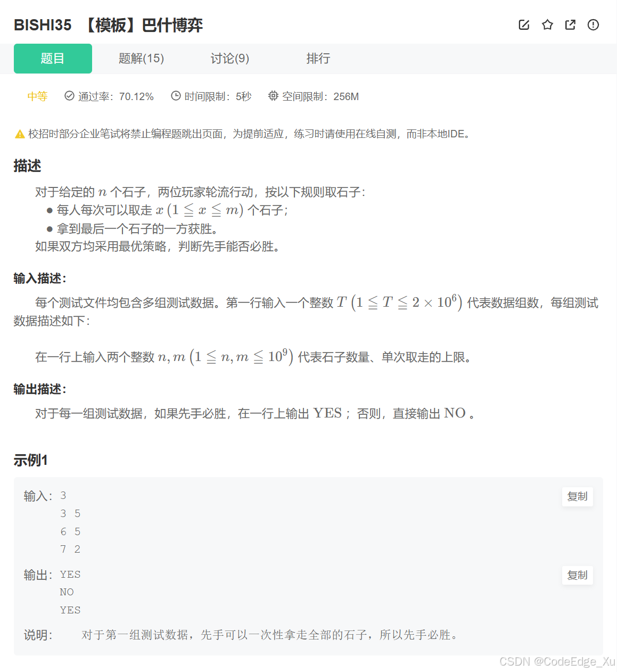
Task: Open the edit problem icon
Action: (523, 24)
